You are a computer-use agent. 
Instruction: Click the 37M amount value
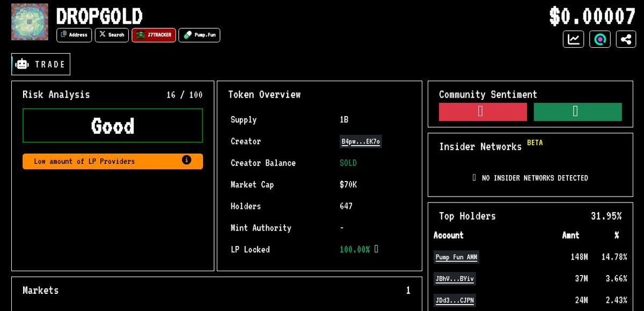pyautogui.click(x=581, y=279)
